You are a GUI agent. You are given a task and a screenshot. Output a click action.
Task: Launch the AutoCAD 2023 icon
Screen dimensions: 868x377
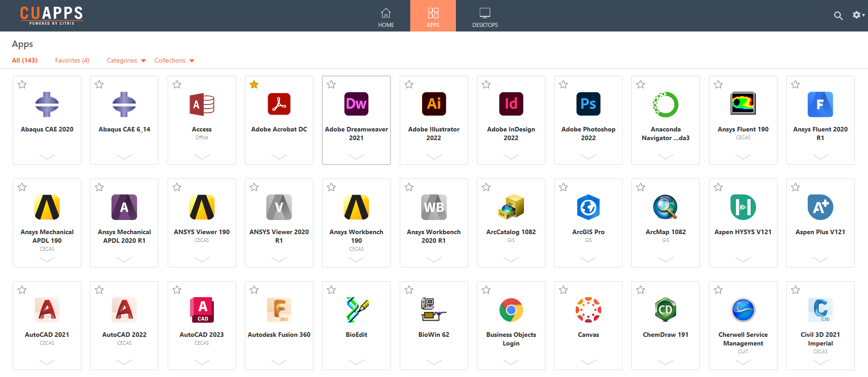coord(202,309)
